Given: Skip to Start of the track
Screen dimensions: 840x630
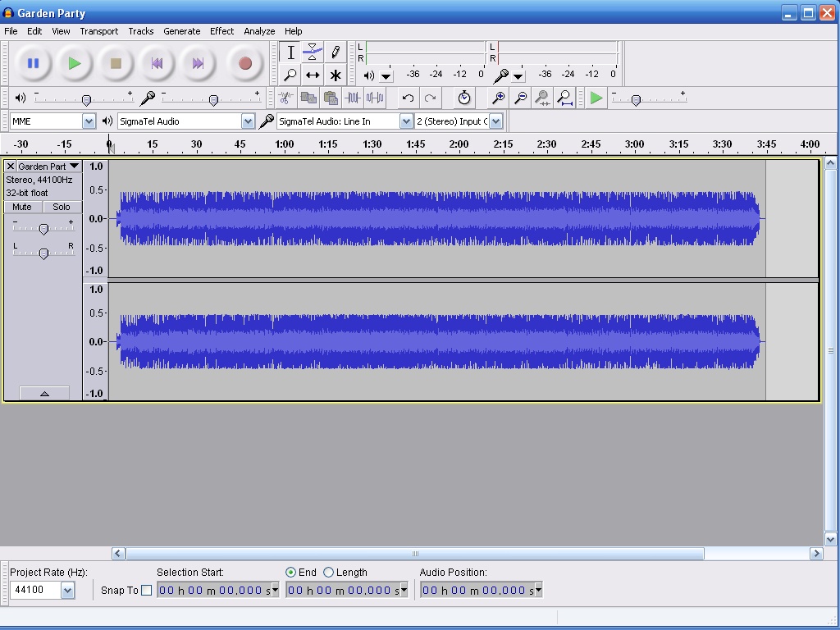Looking at the screenshot, I should pos(157,63).
